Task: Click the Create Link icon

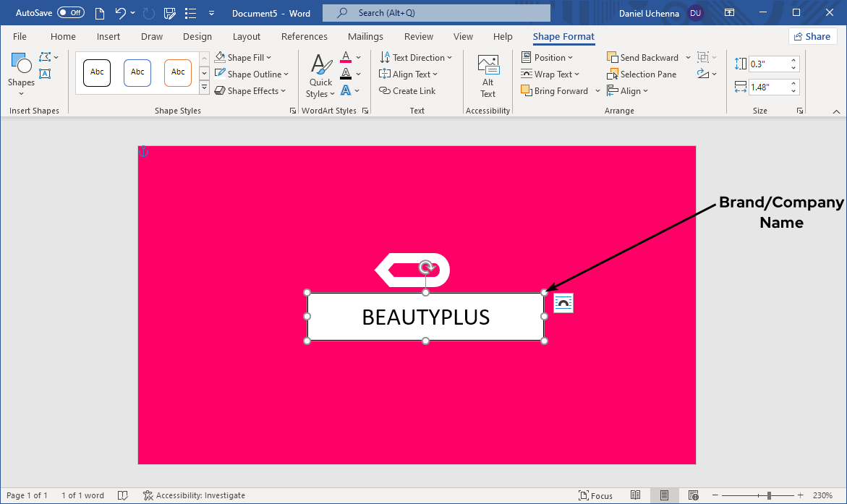Action: click(385, 91)
